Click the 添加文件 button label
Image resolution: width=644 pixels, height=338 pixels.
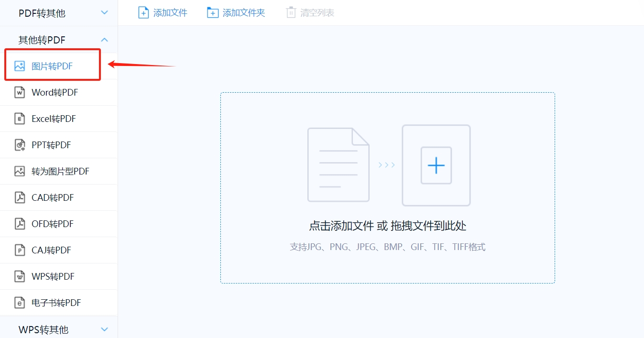click(170, 13)
